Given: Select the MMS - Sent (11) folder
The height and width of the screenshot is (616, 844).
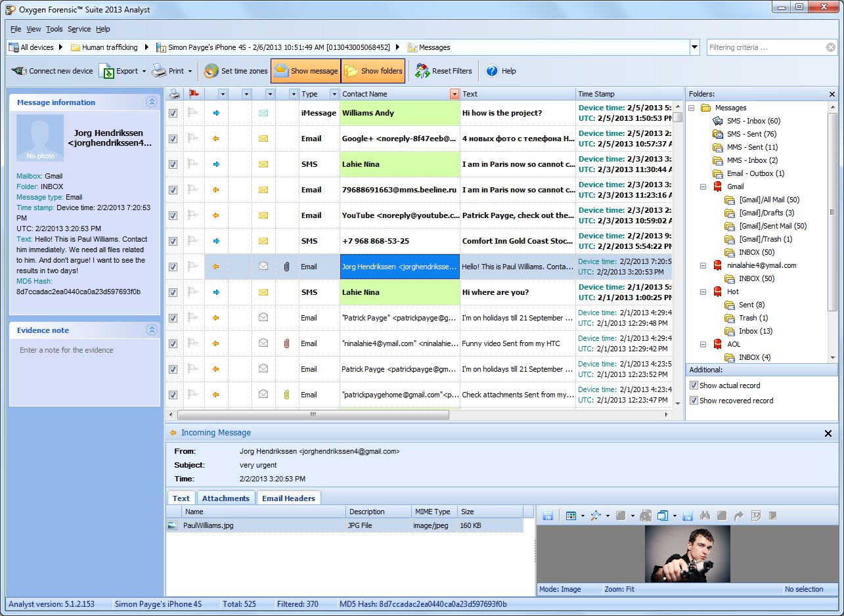Looking at the screenshot, I should (752, 147).
